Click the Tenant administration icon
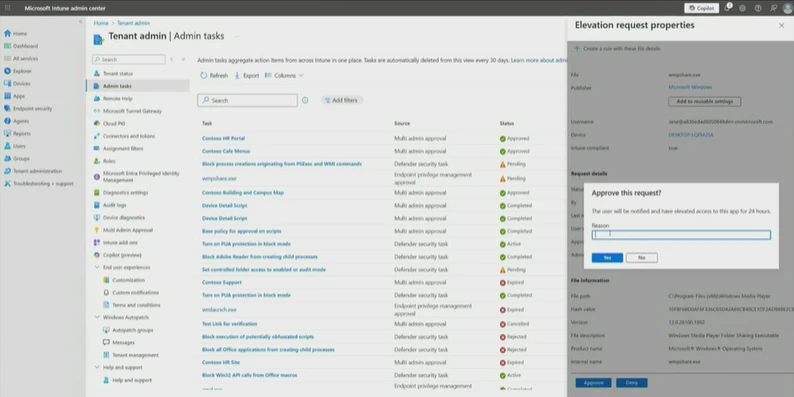Viewport: 794px width, 397px height. tap(7, 171)
